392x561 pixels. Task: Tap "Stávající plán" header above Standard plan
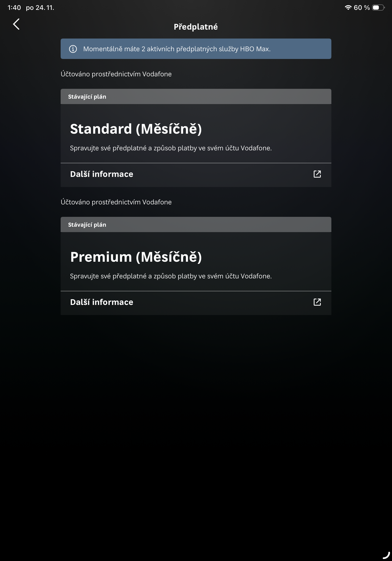87,97
